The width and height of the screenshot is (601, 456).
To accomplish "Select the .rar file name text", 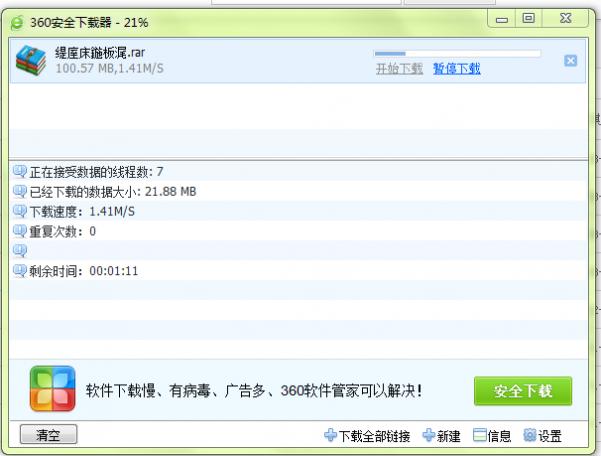I will 100,52.
